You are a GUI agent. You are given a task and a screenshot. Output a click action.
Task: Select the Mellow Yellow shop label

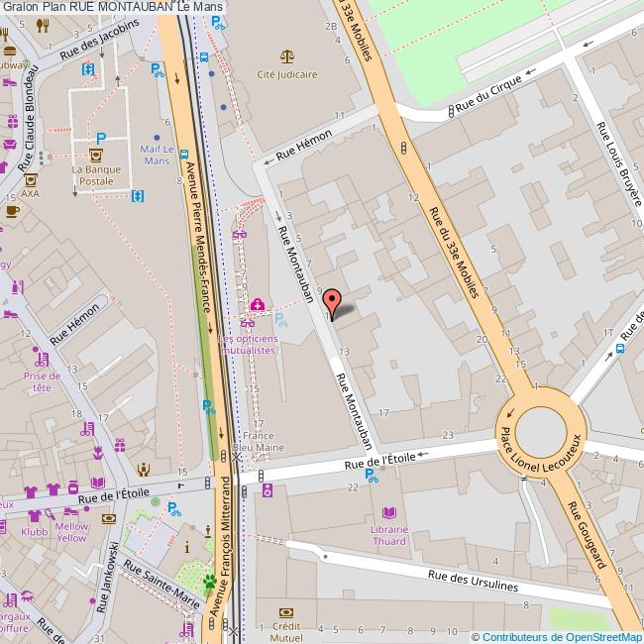click(x=72, y=532)
